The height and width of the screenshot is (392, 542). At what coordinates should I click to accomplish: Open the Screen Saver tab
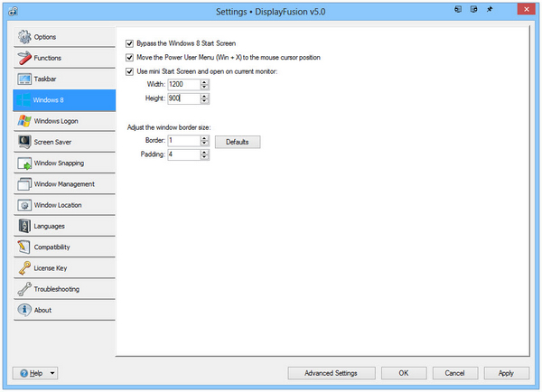click(64, 142)
